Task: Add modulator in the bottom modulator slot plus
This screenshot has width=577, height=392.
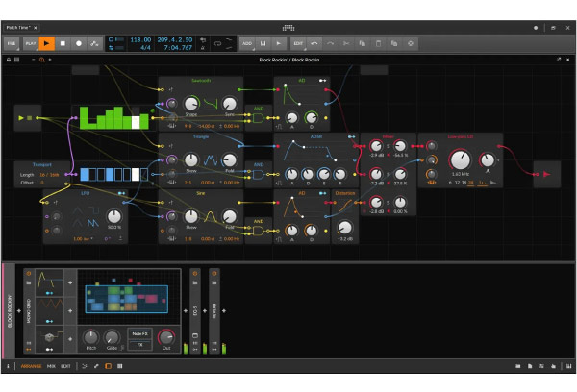Action: (70, 339)
